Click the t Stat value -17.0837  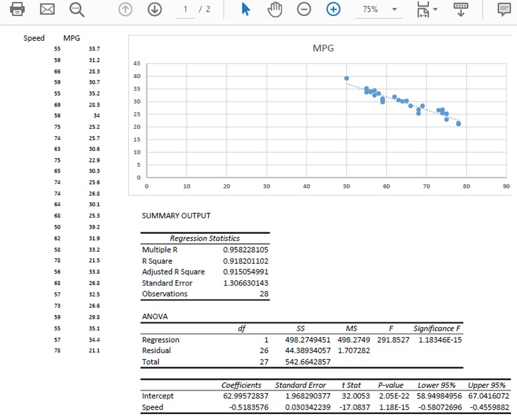click(x=355, y=407)
